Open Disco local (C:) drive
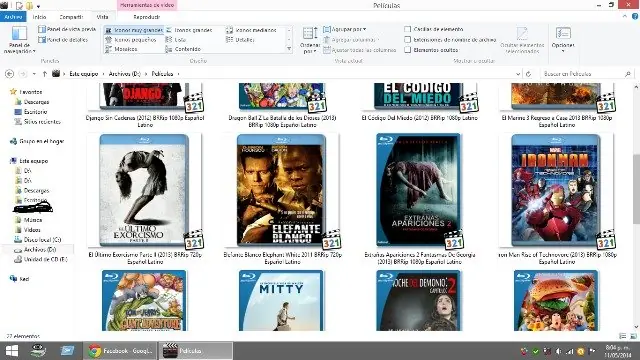The width and height of the screenshot is (640, 360). click(x=42, y=240)
